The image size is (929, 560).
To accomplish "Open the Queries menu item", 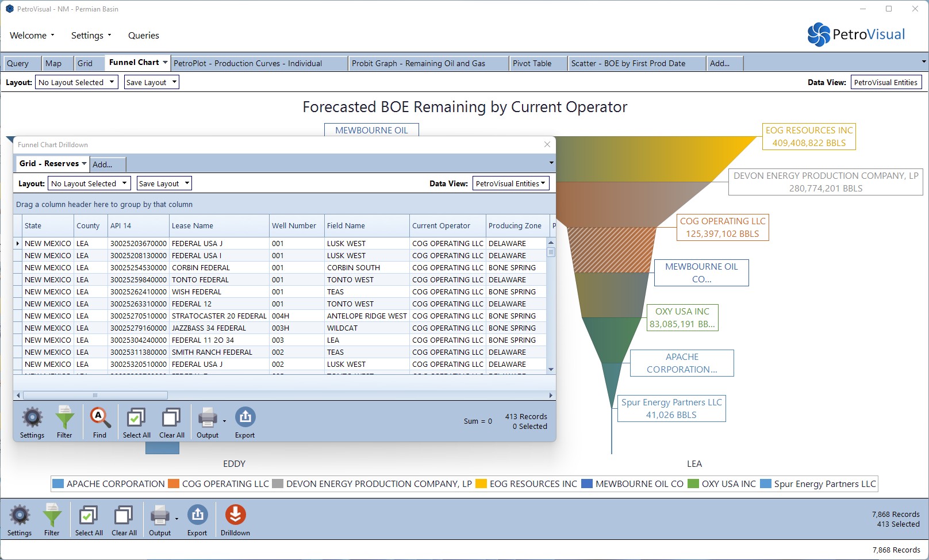I will click(x=144, y=36).
